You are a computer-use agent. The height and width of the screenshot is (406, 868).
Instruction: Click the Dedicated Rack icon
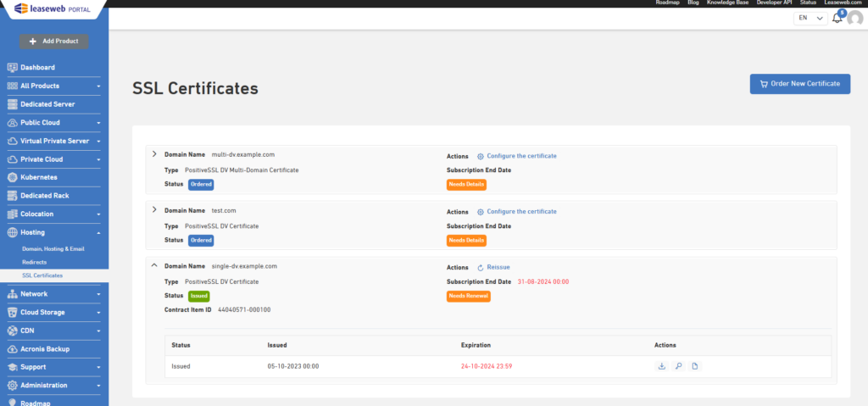(13, 196)
